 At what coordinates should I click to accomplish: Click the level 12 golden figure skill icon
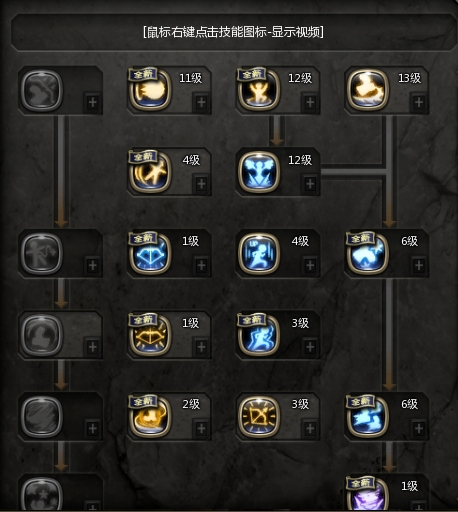pyautogui.click(x=259, y=89)
